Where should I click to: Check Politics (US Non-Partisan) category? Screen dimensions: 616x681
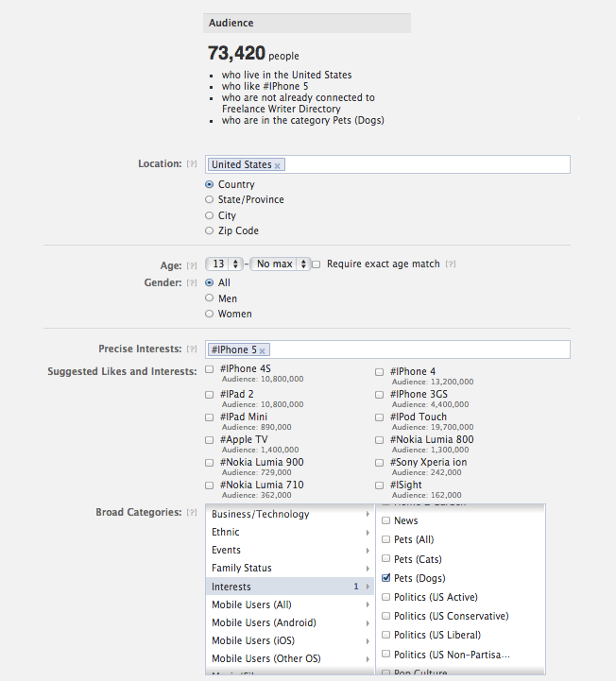(x=385, y=654)
